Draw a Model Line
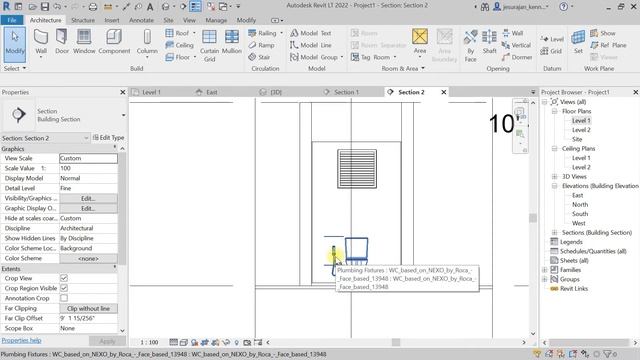The image size is (640, 360). tap(311, 45)
